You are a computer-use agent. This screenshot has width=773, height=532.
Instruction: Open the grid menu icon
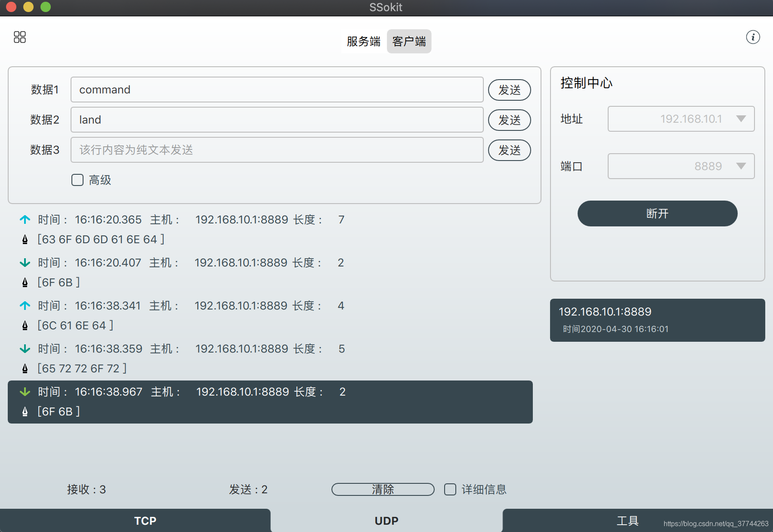pyautogui.click(x=20, y=37)
